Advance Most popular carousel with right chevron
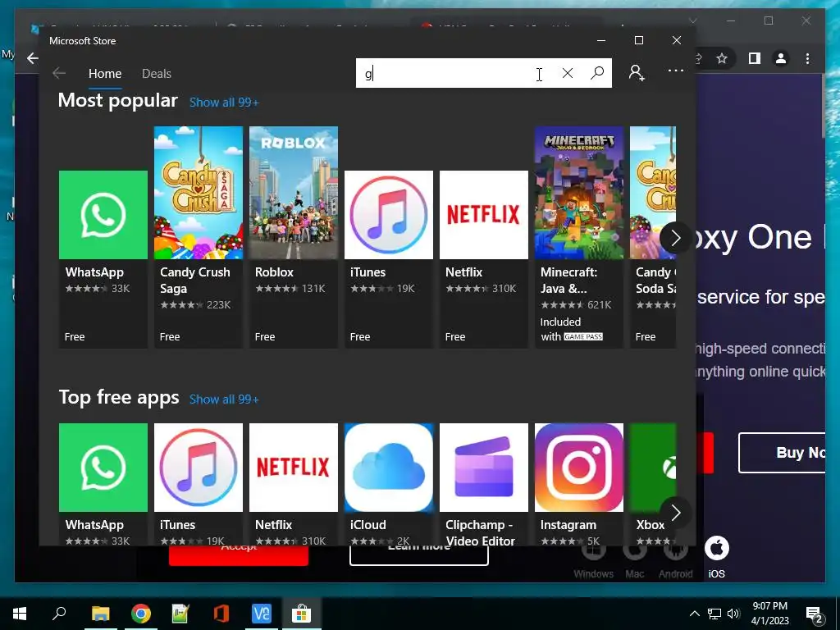840x630 pixels. [676, 238]
